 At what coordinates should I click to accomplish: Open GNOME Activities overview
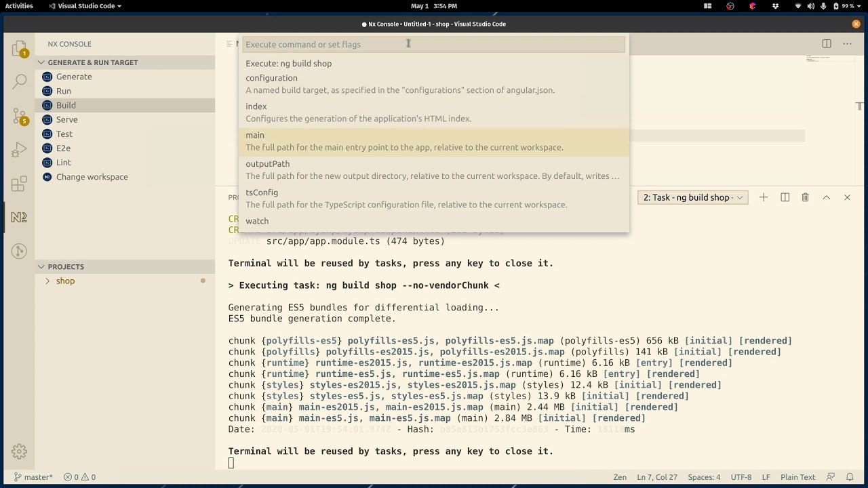19,6
